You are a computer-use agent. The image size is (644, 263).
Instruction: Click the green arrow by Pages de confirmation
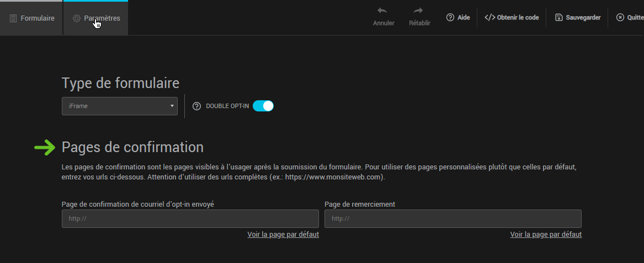(x=45, y=147)
